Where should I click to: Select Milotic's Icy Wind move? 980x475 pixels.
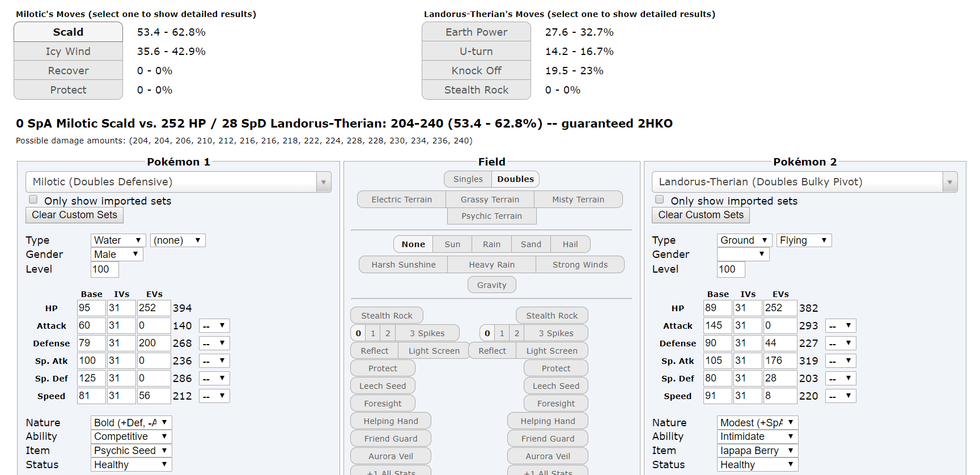[x=68, y=51]
